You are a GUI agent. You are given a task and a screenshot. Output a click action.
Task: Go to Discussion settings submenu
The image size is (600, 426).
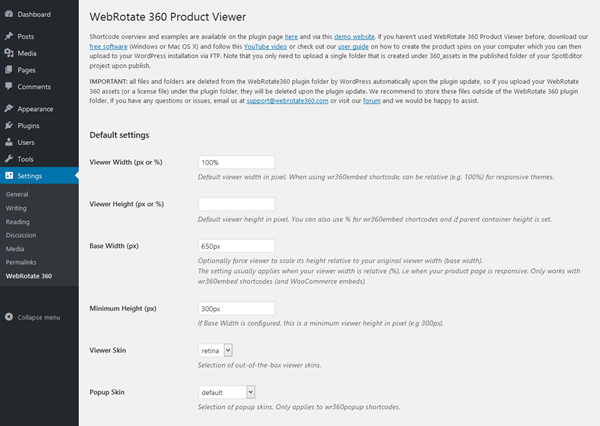[21, 235]
